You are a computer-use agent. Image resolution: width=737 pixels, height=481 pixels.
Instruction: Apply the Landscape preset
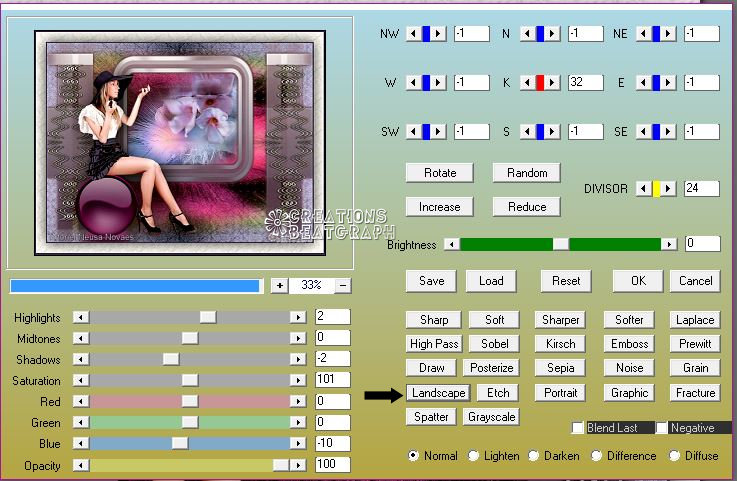tap(438, 393)
